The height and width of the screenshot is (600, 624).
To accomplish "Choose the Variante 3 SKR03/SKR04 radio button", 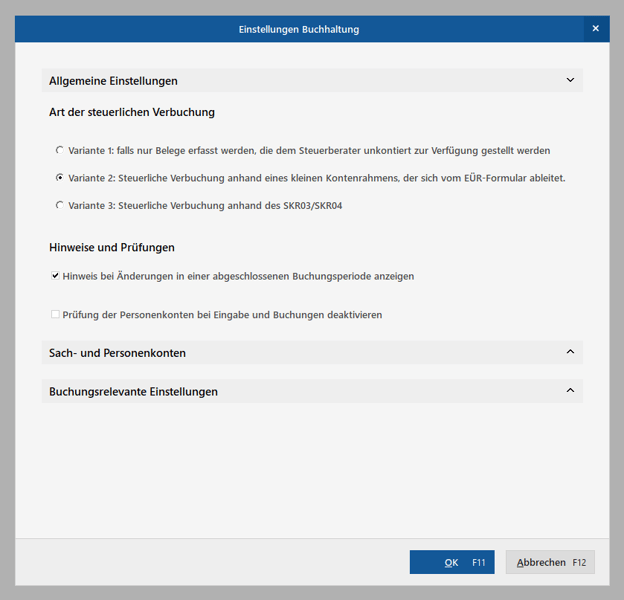I will [x=60, y=205].
